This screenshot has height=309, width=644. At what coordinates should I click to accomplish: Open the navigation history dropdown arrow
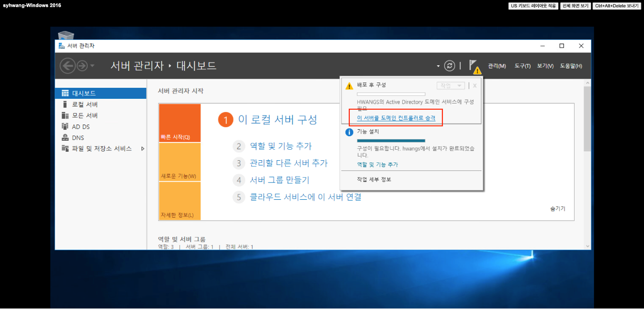point(93,66)
